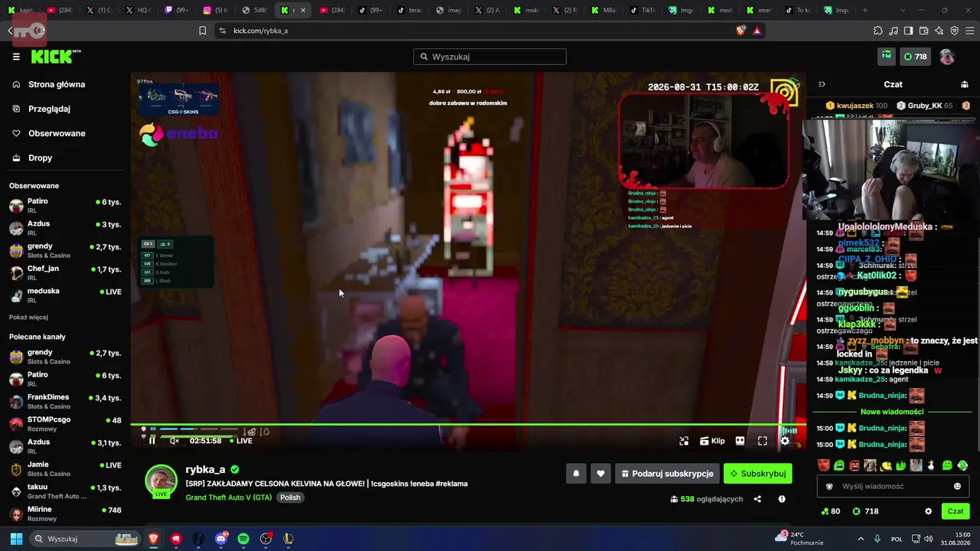Enter fullscreen video mode
Screen dimensions: 980x551
pyautogui.click(x=763, y=441)
